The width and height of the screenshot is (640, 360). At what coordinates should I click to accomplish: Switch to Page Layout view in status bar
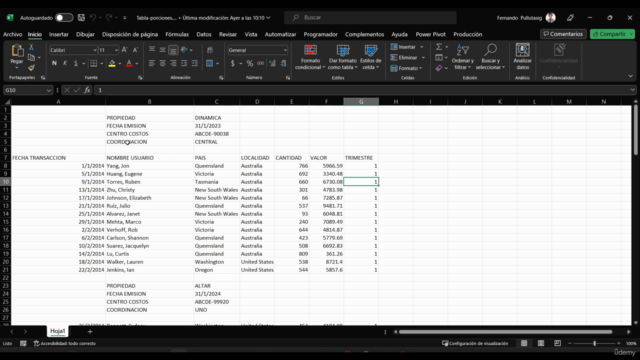541,343
